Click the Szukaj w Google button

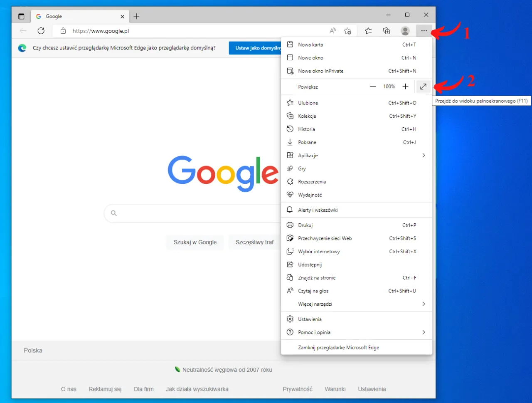tap(195, 242)
